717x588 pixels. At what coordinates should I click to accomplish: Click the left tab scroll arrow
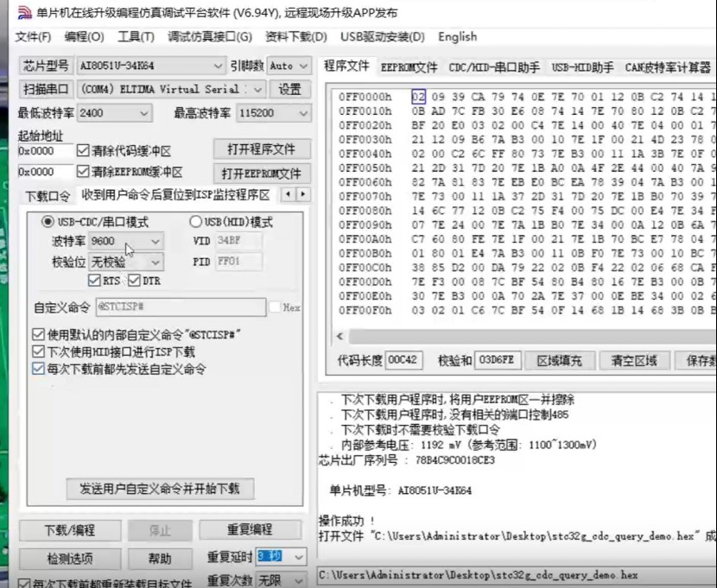[288, 194]
